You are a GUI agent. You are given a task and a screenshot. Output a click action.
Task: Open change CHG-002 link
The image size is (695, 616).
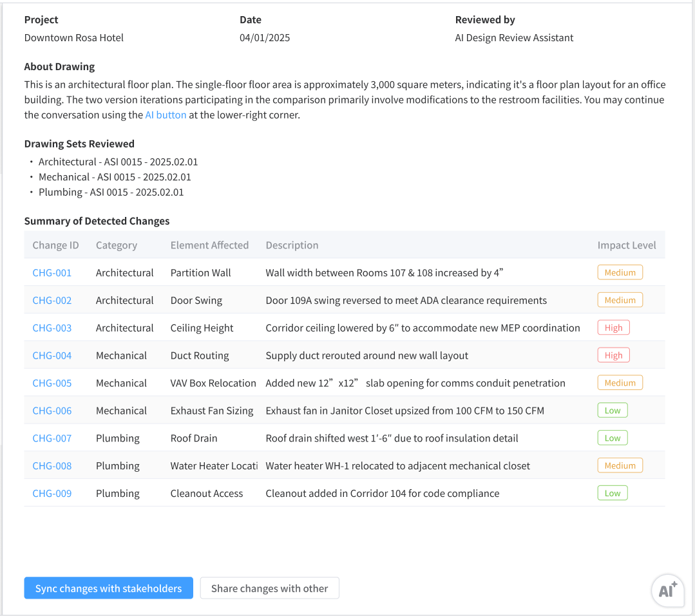52,301
